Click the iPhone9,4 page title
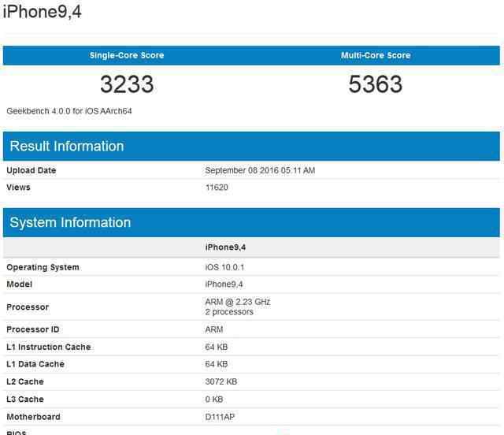 tap(42, 12)
